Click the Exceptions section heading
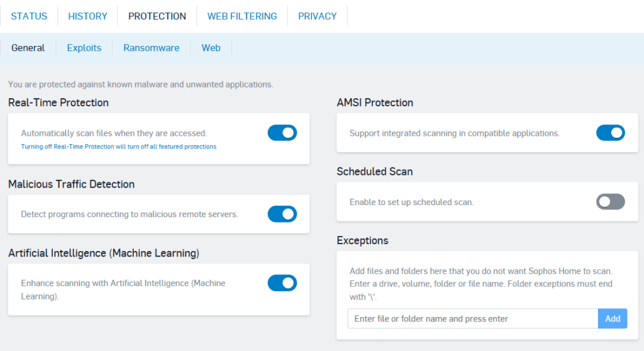Viewport: 644px width, 351px height. pyautogui.click(x=362, y=240)
